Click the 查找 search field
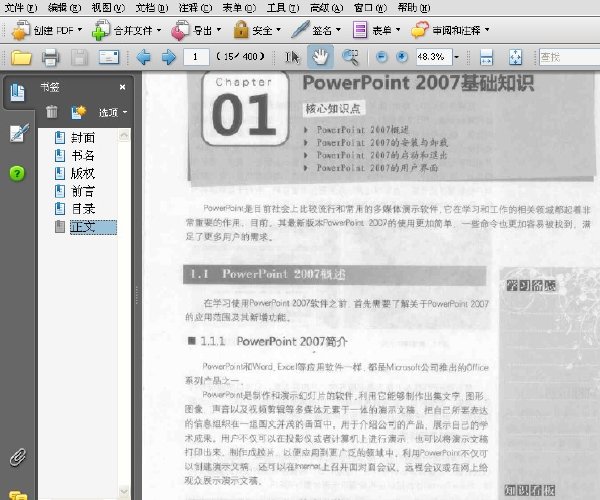This screenshot has width=600, height=500. tap(569, 57)
